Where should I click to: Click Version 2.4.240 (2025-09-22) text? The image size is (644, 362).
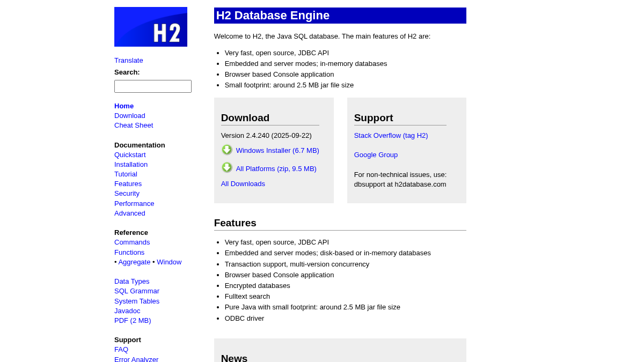[x=266, y=136]
